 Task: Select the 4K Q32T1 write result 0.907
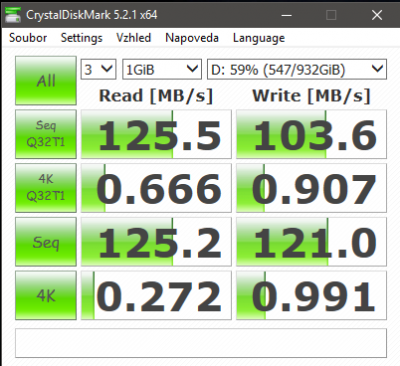(x=311, y=188)
